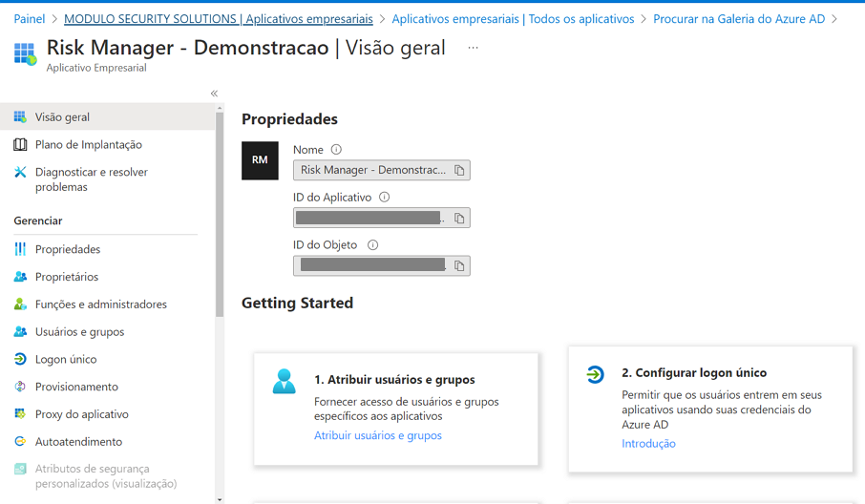Show info tooltip next to Nome

[336, 150]
